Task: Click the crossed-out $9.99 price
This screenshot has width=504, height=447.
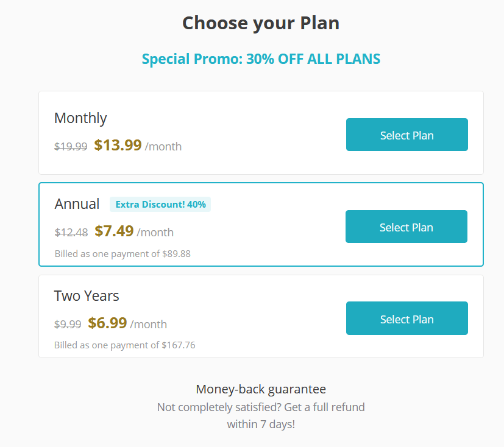Action: pyautogui.click(x=68, y=324)
